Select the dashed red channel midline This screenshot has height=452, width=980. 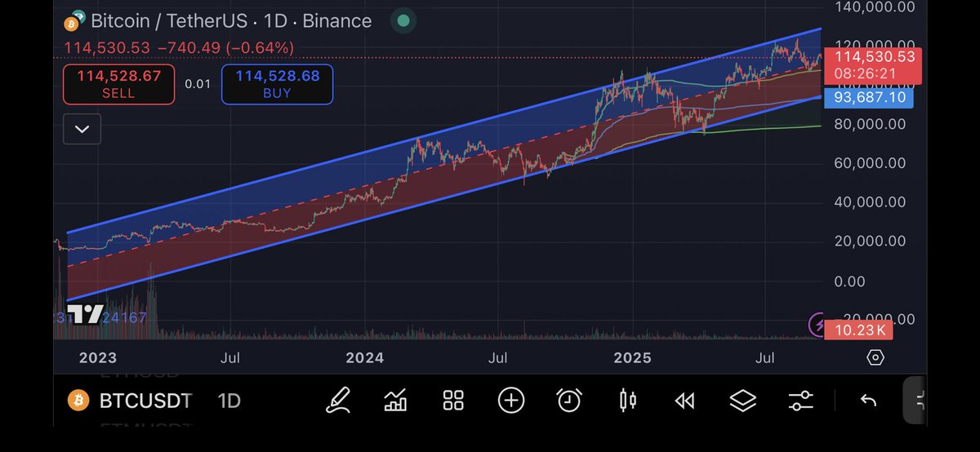click(x=443, y=165)
